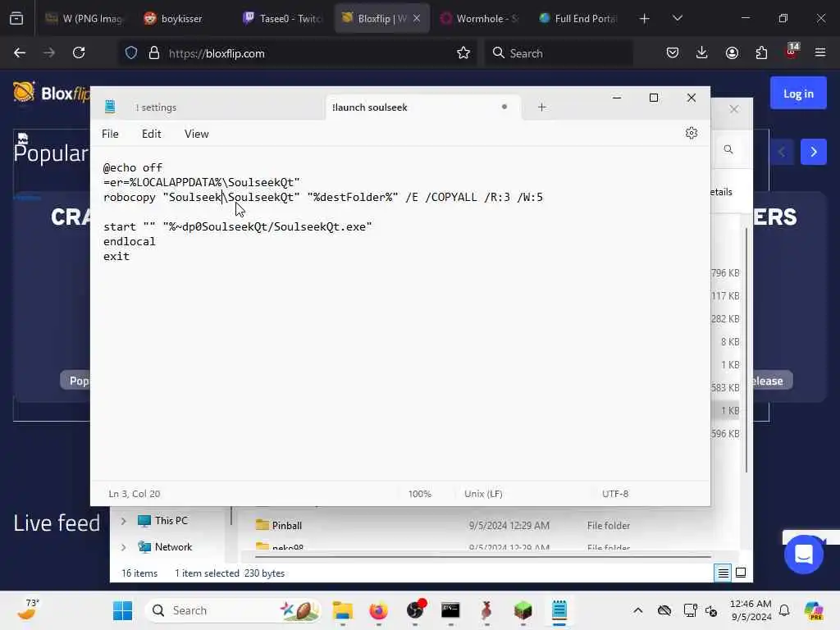Expand Network in File Explorer tree

click(124, 547)
